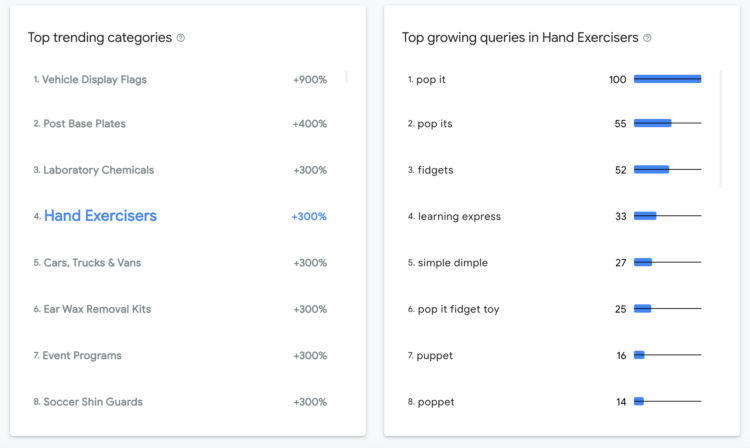
Task: Click help icon beside Top trending categories
Action: [x=180, y=38]
